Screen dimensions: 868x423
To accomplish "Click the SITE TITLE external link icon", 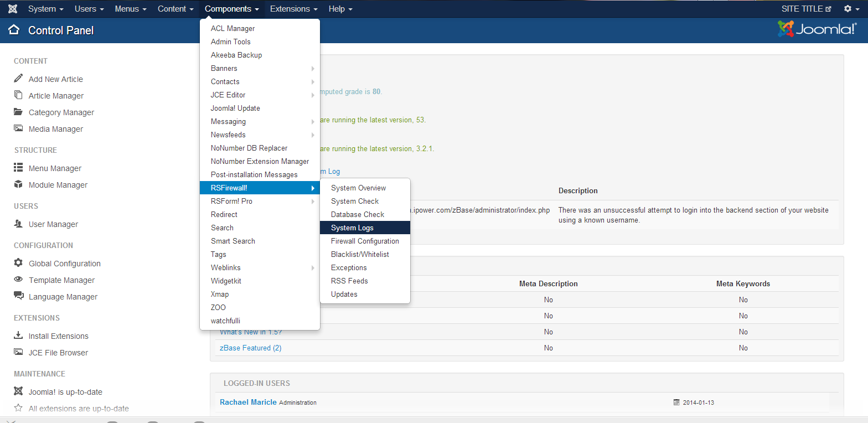I will pyautogui.click(x=829, y=9).
